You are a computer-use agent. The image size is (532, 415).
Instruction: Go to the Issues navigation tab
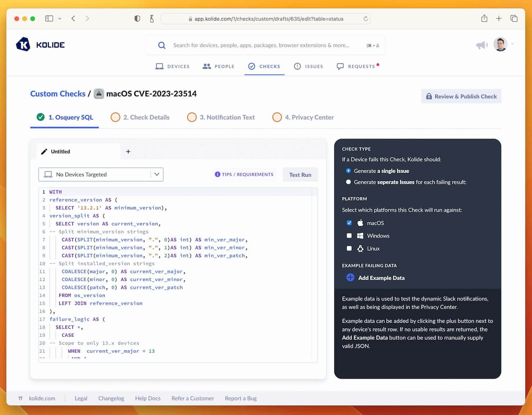pos(309,66)
